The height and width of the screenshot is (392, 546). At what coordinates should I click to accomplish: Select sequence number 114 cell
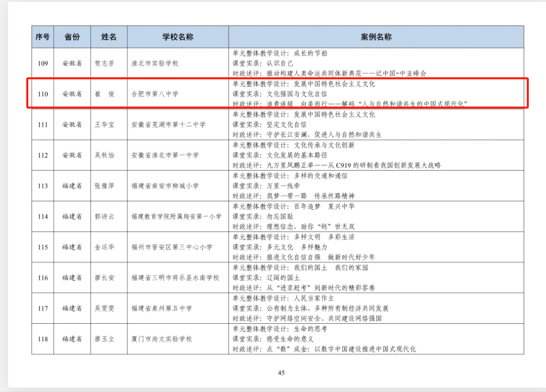click(x=43, y=216)
